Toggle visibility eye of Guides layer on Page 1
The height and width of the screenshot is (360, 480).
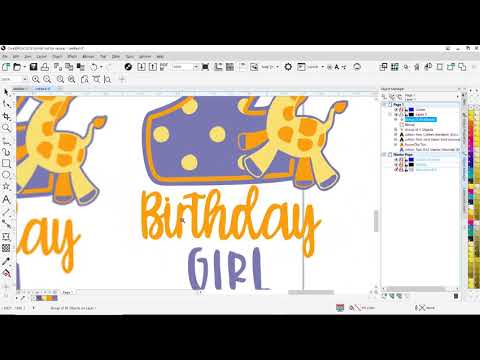tap(396, 109)
